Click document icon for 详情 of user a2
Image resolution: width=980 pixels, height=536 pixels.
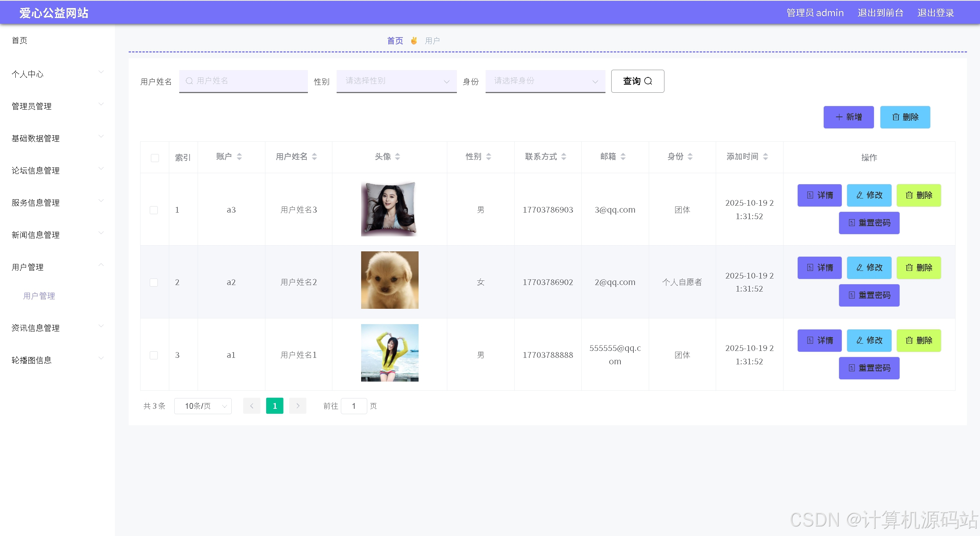[810, 267]
